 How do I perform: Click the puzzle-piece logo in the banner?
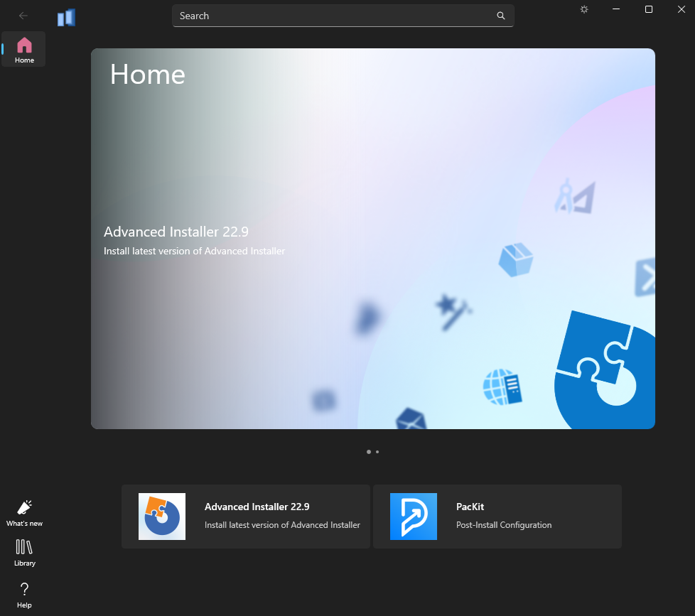[x=605, y=370]
